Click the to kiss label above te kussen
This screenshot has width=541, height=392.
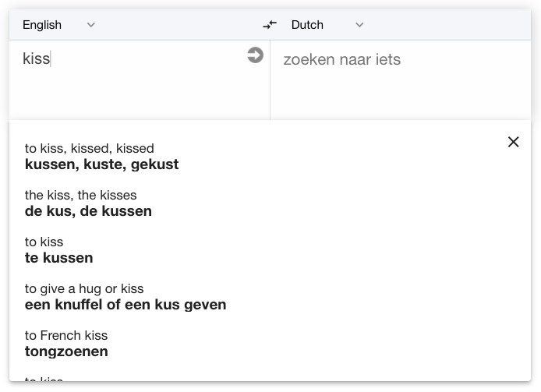point(44,242)
